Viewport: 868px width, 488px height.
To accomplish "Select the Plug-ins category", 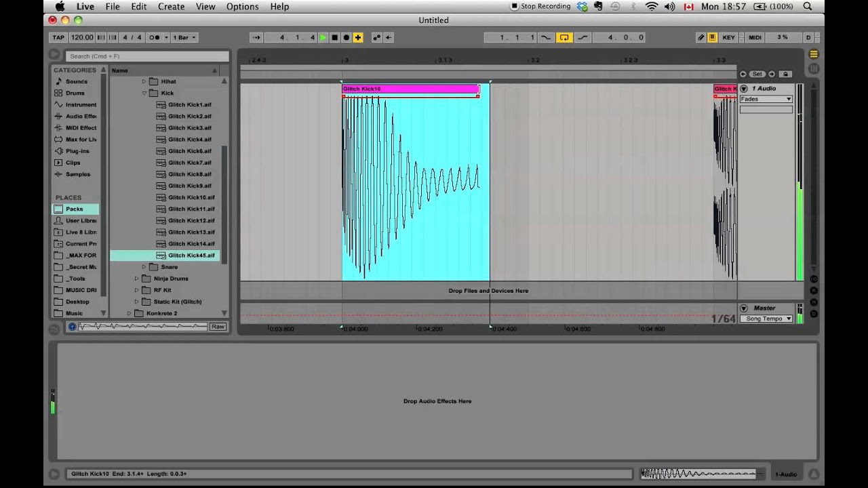I will coord(76,151).
